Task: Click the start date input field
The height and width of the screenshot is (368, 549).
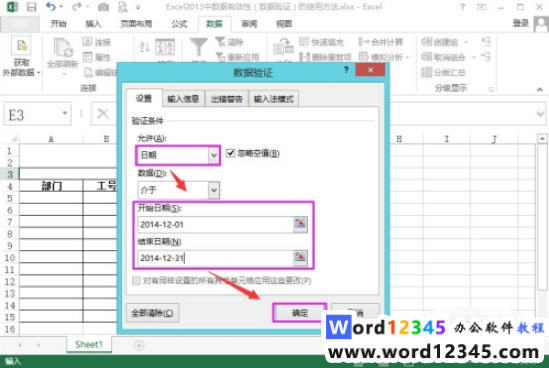Action: (x=216, y=224)
